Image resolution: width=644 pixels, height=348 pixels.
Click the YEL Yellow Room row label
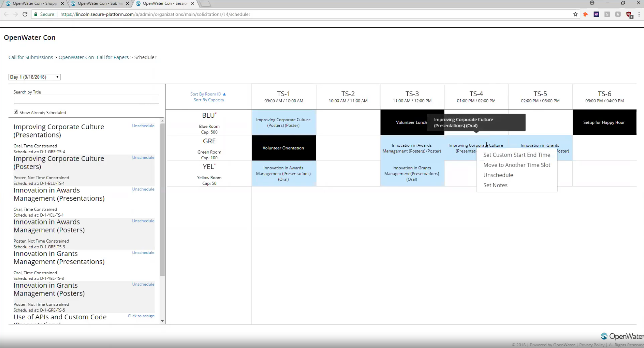tap(209, 174)
